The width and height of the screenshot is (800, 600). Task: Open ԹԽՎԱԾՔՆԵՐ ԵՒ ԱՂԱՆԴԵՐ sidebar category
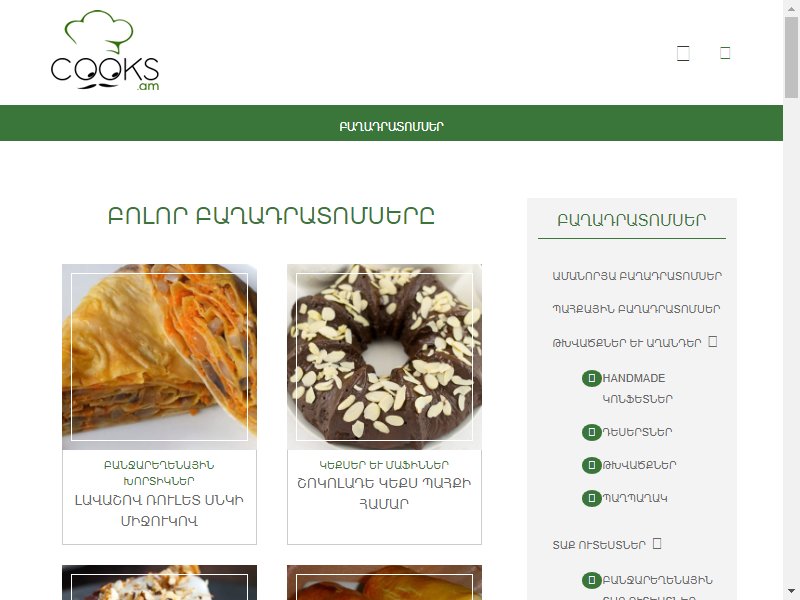[627, 343]
